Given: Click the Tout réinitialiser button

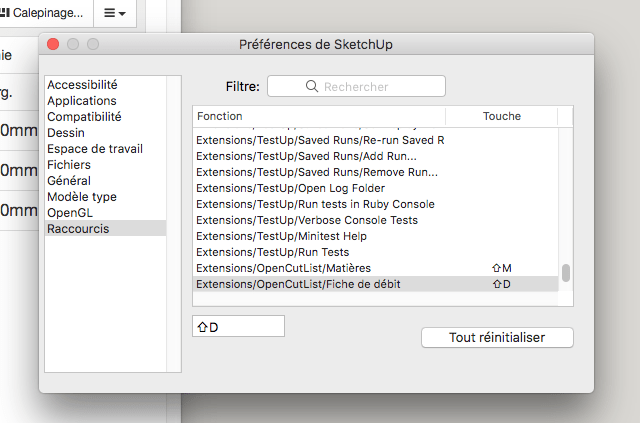Looking at the screenshot, I should point(497,338).
